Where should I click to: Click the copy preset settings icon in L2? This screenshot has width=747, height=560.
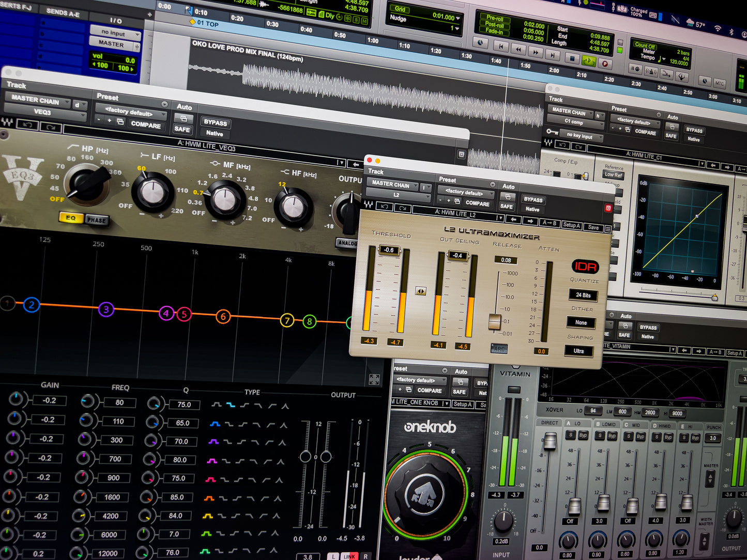click(457, 201)
